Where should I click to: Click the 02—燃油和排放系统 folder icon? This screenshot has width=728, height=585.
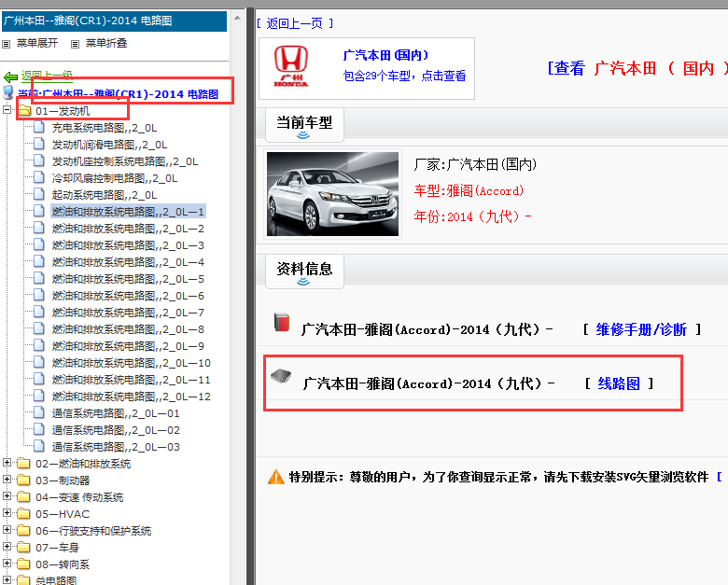(23, 464)
